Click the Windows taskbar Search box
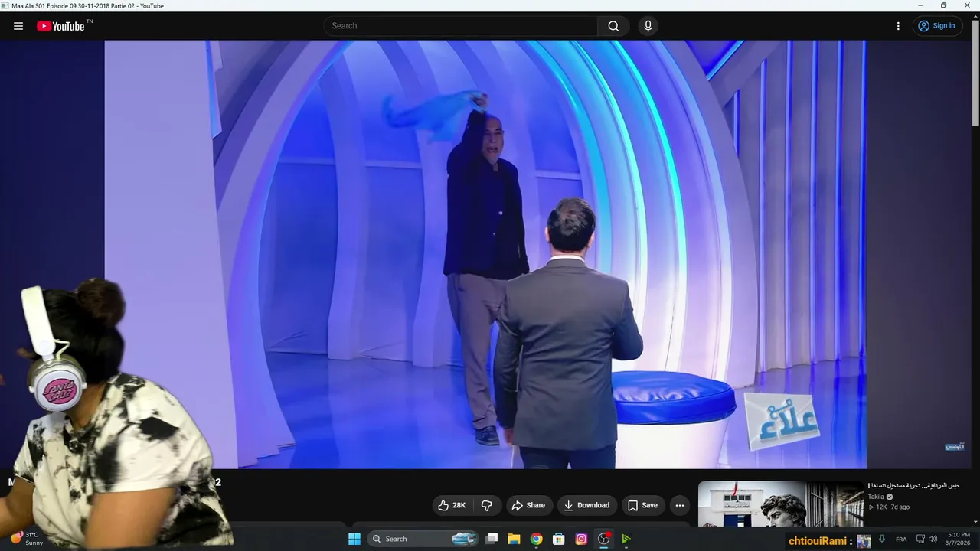 coord(423,539)
